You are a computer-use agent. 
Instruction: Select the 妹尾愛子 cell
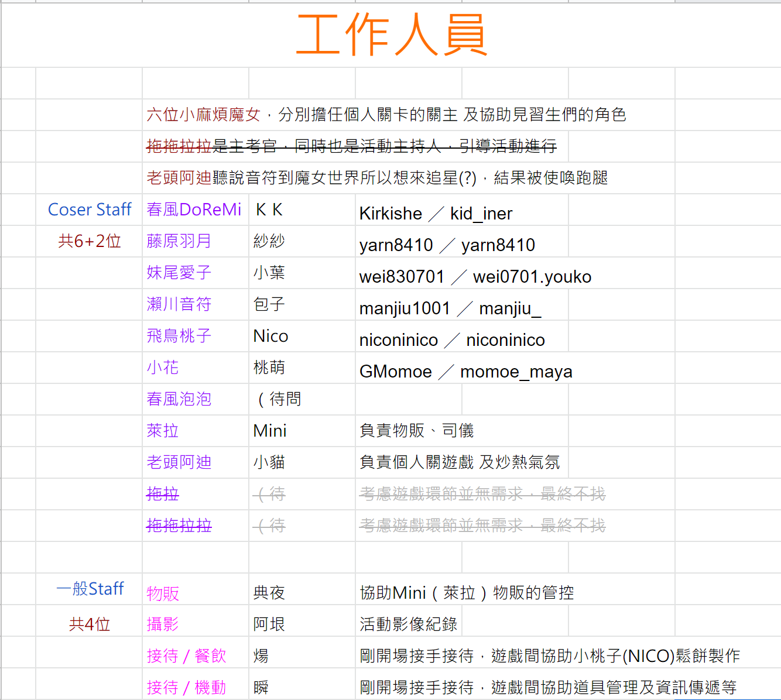point(196,273)
